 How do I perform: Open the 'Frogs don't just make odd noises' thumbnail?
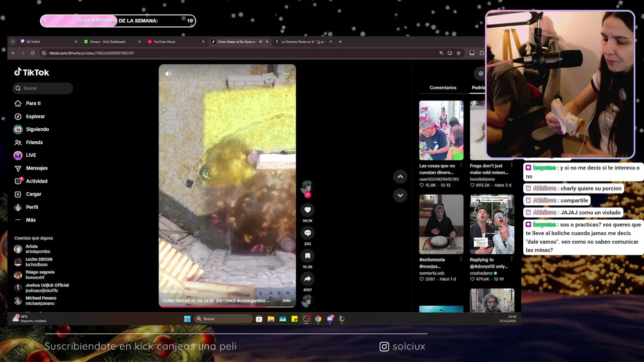477,130
